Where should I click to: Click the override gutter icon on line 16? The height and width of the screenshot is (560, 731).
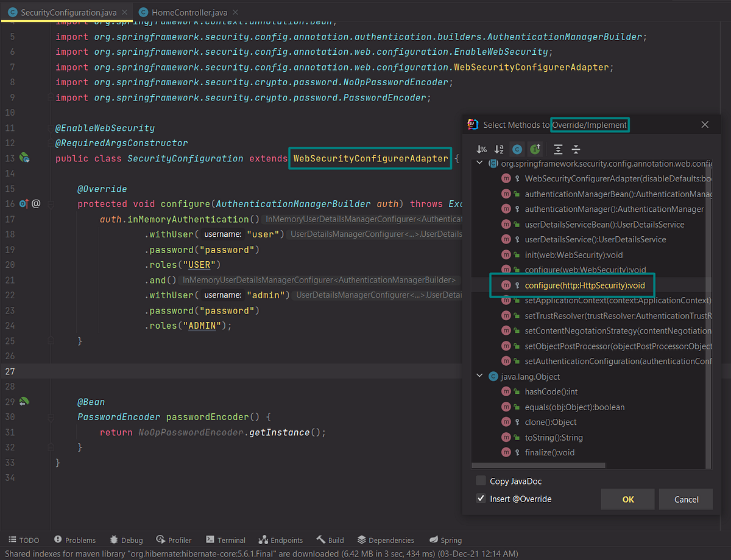(x=24, y=204)
